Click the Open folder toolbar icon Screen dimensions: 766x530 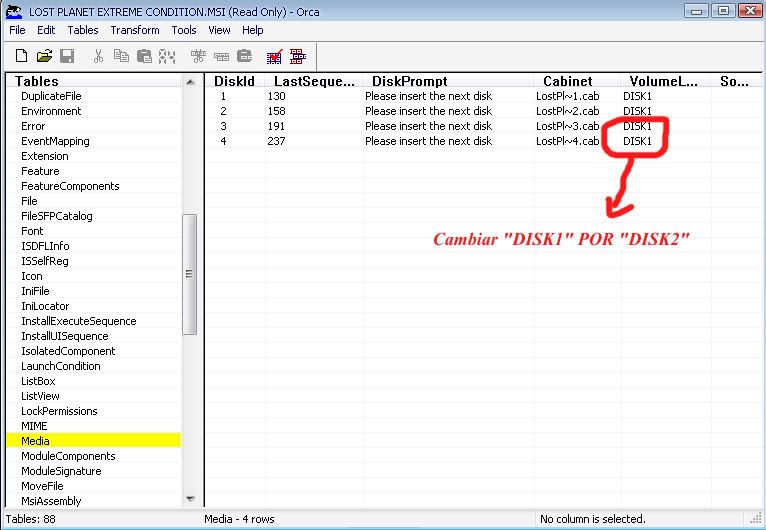(x=44, y=56)
